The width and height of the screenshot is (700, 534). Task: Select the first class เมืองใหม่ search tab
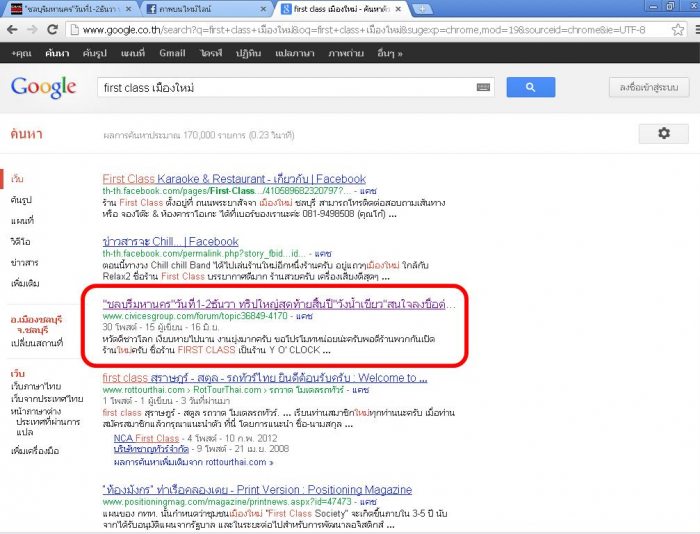(341, 9)
